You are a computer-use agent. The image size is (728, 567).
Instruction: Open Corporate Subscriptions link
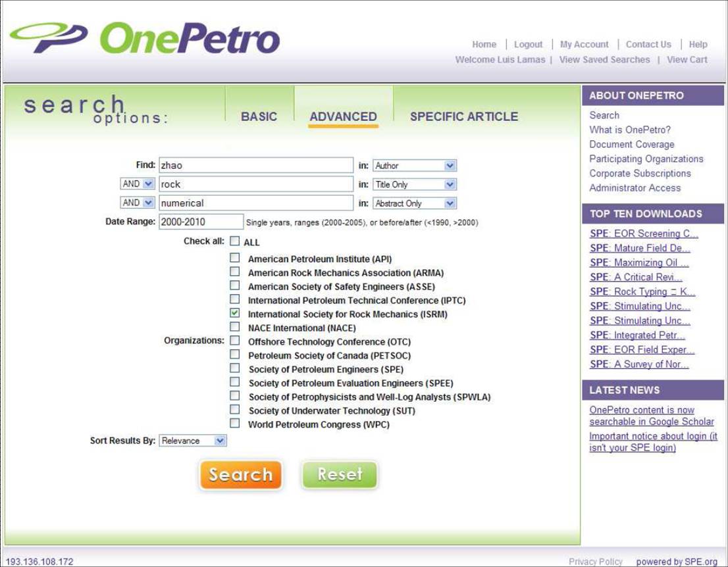[x=640, y=173]
